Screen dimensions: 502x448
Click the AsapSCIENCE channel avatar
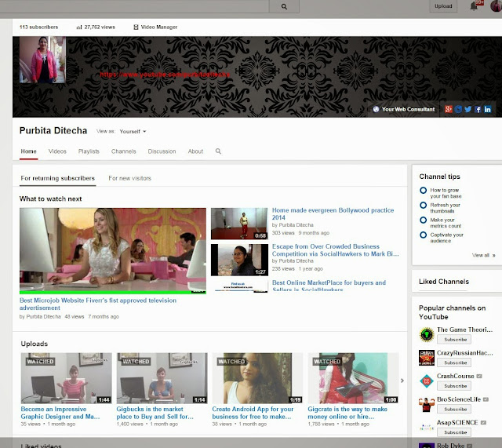tap(427, 428)
